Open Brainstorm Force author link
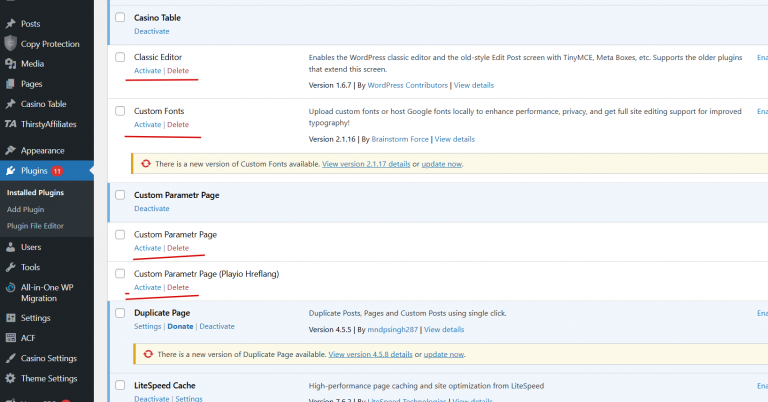Viewport: 768px width, 402px height. click(x=400, y=139)
